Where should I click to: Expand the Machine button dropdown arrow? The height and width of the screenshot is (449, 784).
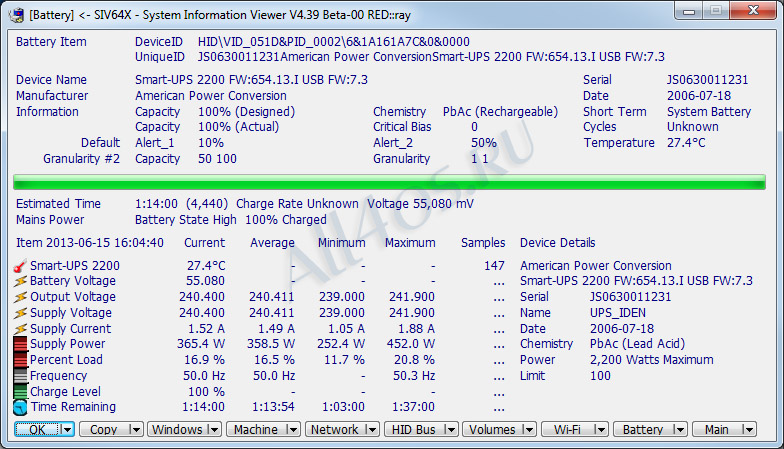click(x=293, y=430)
